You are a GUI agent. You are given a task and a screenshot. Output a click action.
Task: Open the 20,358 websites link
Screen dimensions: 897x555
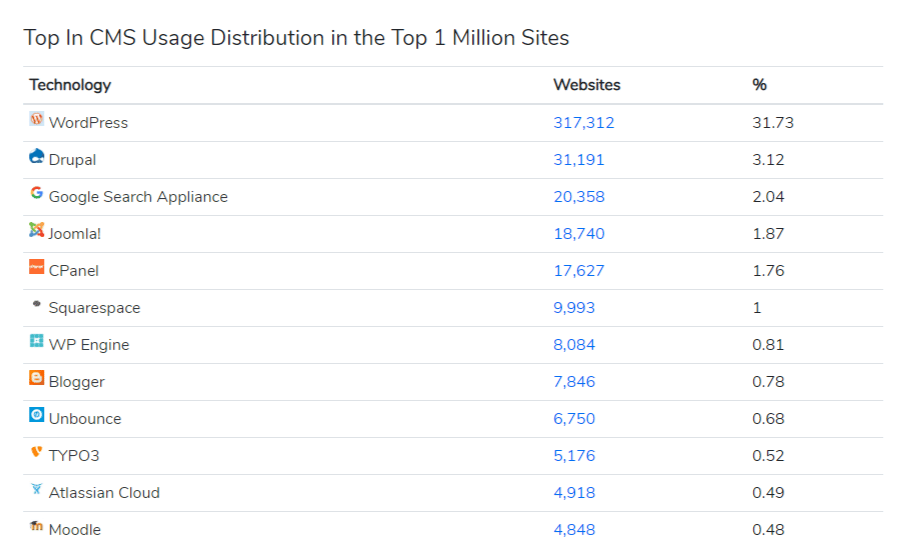tap(579, 197)
